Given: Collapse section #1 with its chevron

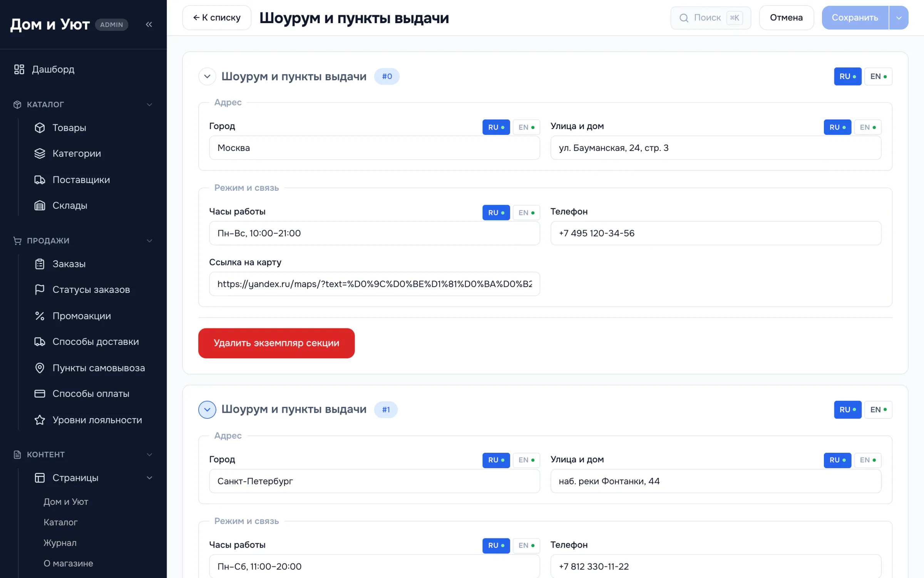Looking at the screenshot, I should click(x=207, y=410).
